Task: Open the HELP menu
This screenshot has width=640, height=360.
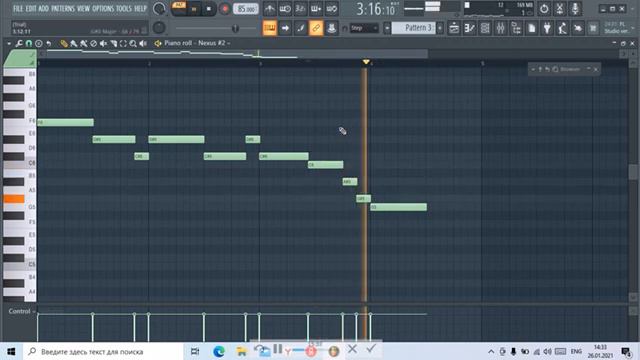Action: (140, 9)
